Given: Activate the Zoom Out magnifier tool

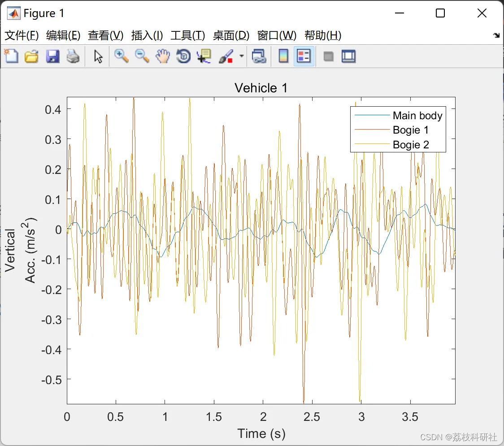Looking at the screenshot, I should point(142,56).
